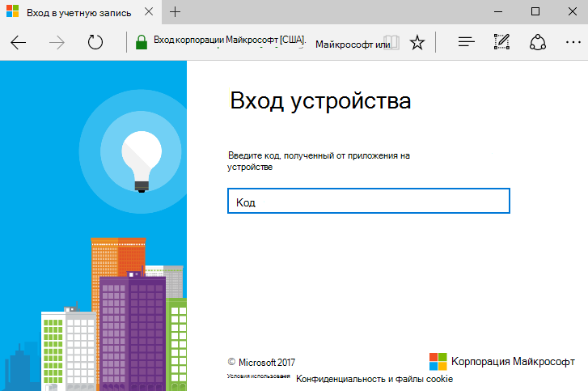The height and width of the screenshot is (391, 588).
Task: Open reading view book icon
Action: 392,42
